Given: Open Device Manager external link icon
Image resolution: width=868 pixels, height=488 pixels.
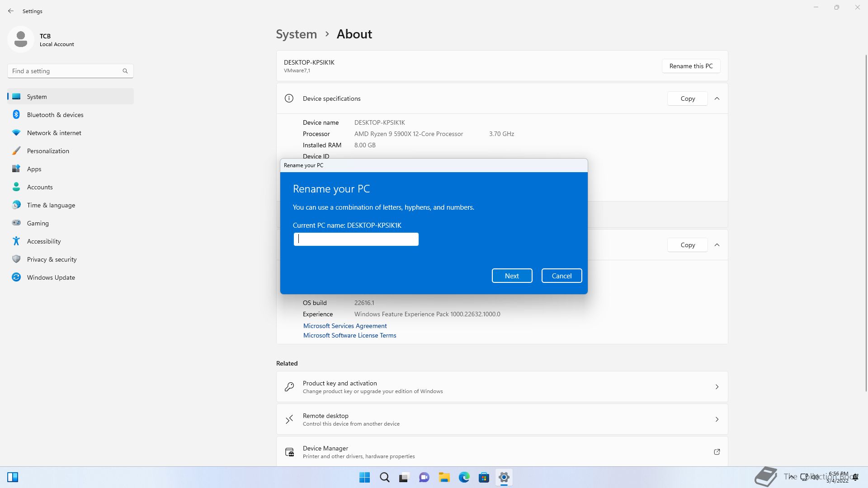Looking at the screenshot, I should [717, 452].
